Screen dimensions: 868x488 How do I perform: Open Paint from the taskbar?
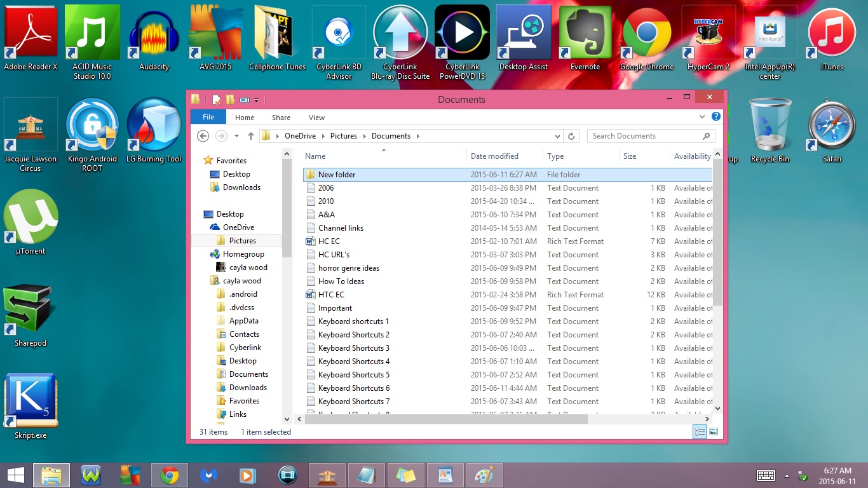click(x=484, y=475)
